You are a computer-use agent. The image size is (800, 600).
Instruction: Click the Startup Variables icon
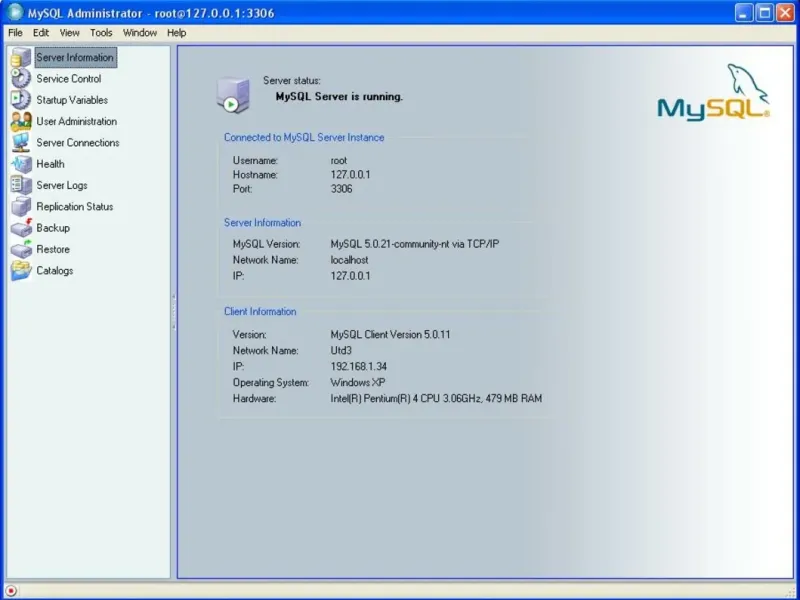click(x=21, y=100)
